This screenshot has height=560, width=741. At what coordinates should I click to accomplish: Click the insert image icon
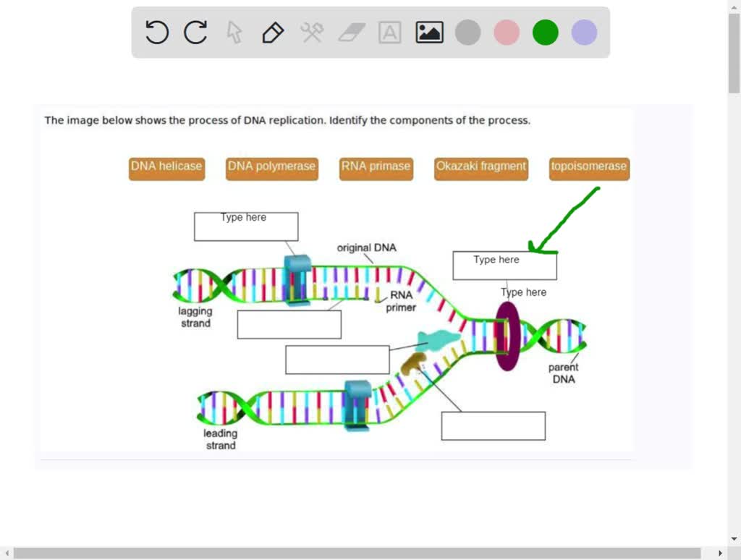[428, 32]
